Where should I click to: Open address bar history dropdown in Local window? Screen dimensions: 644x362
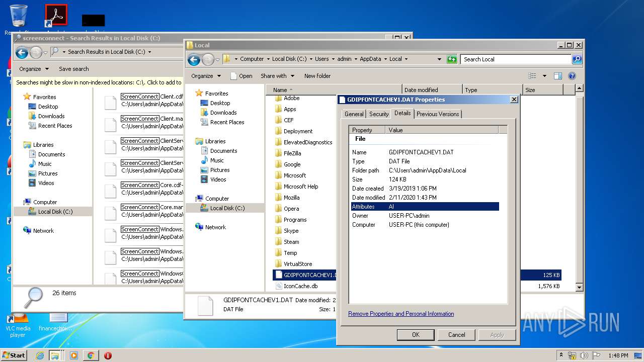(439, 59)
